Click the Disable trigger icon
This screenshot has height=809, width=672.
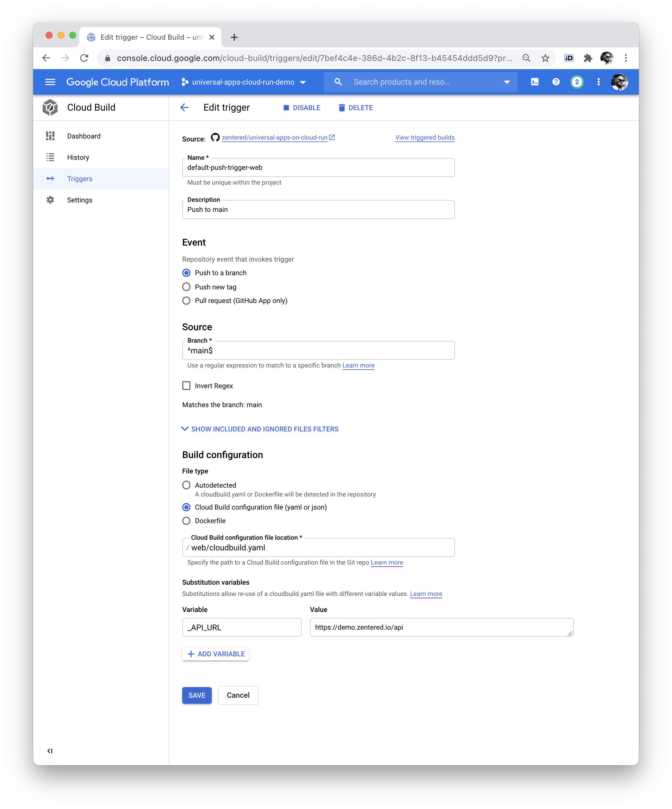[x=286, y=108]
